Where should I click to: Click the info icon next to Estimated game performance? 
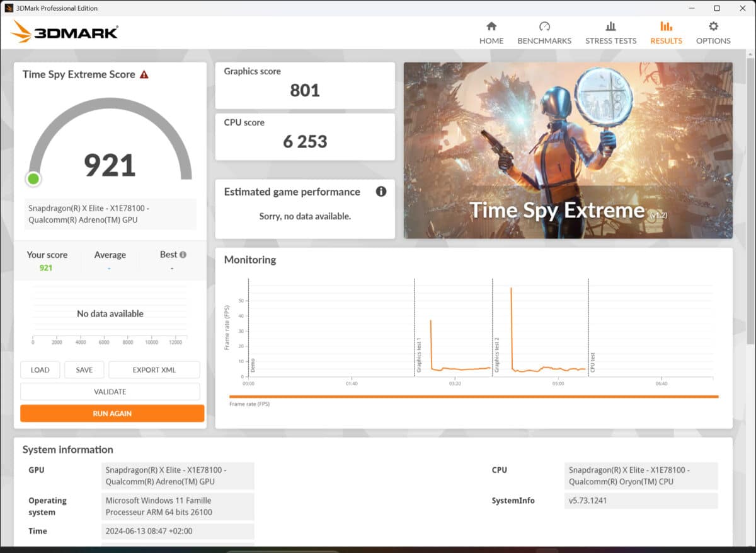tap(381, 192)
